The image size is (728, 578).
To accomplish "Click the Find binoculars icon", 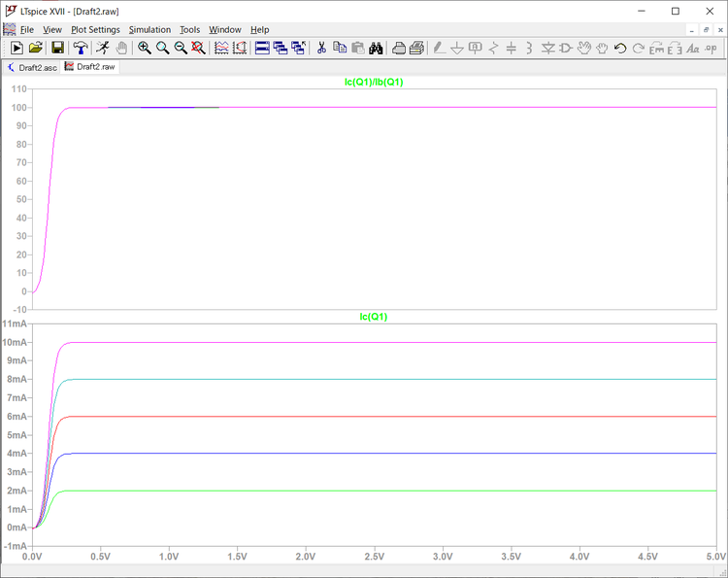I will click(x=377, y=48).
